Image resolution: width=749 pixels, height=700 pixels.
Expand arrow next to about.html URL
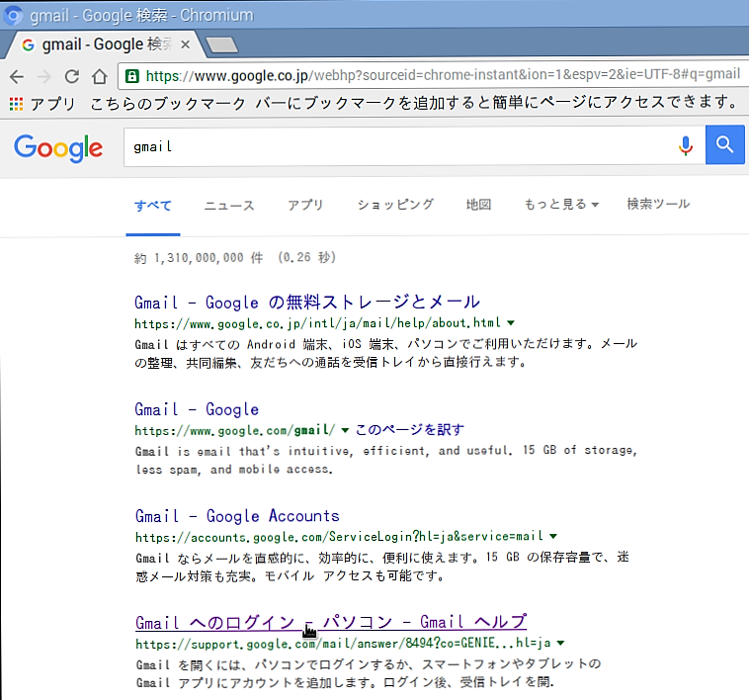(x=511, y=323)
